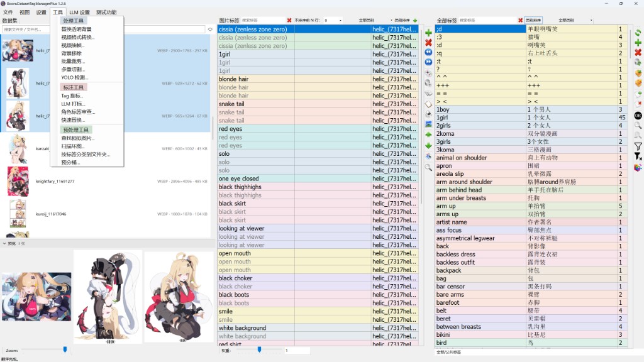Click the clear filter funnel with X icon
The height and width of the screenshot is (362, 644).
[x=638, y=156]
